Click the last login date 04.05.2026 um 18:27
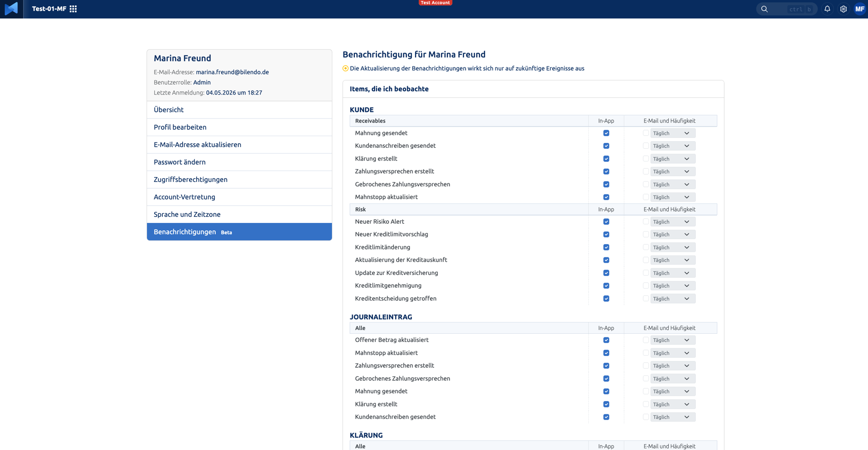The image size is (868, 450). (x=234, y=93)
